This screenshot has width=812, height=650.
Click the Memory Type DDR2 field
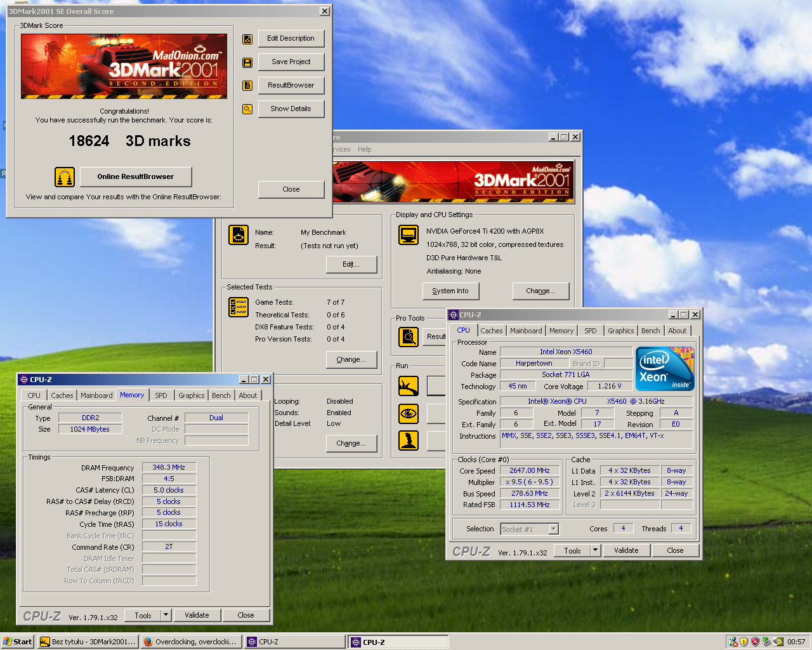click(x=91, y=418)
